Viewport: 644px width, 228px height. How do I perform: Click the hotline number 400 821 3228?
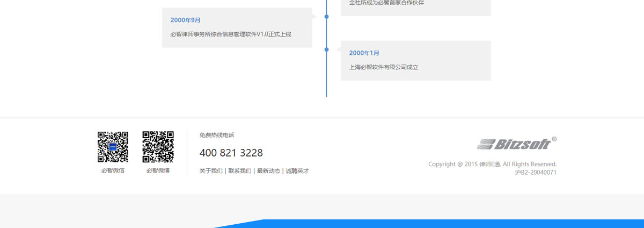tap(231, 153)
